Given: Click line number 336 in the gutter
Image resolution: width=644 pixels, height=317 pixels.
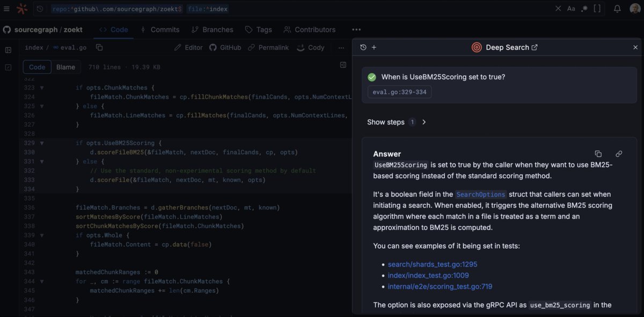Looking at the screenshot, I should [x=29, y=207].
